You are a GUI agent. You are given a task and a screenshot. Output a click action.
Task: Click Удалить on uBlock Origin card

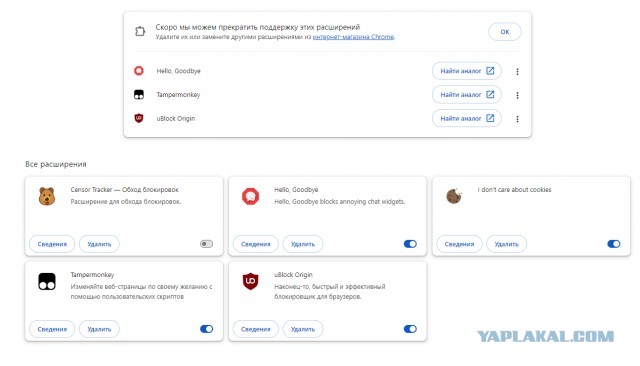pyautogui.click(x=303, y=329)
